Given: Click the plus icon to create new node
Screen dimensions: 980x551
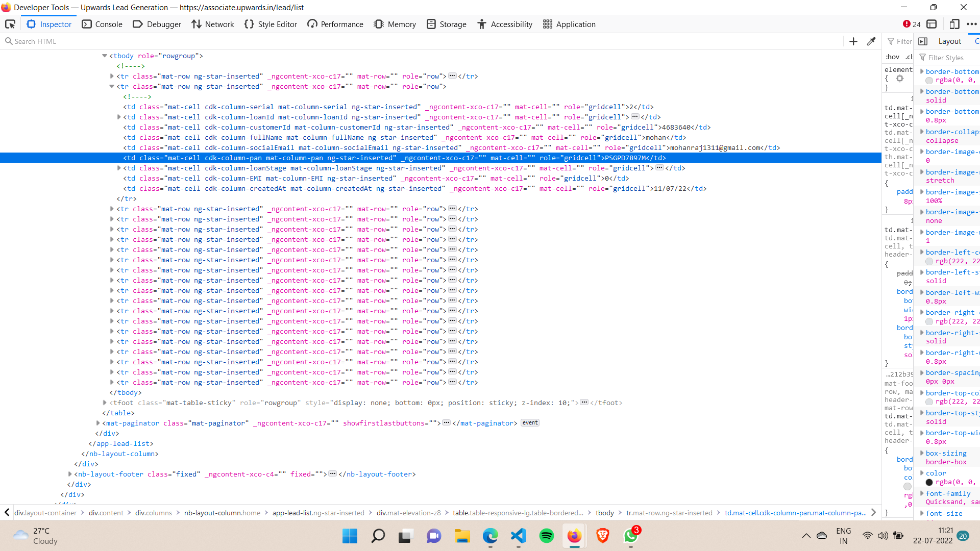Looking at the screenshot, I should click(x=853, y=41).
